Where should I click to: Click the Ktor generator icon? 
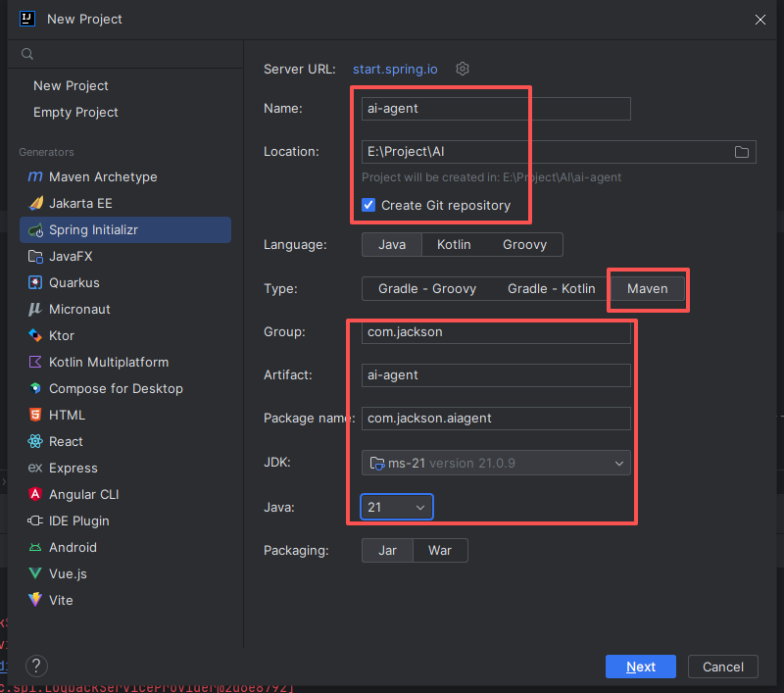pyautogui.click(x=35, y=335)
